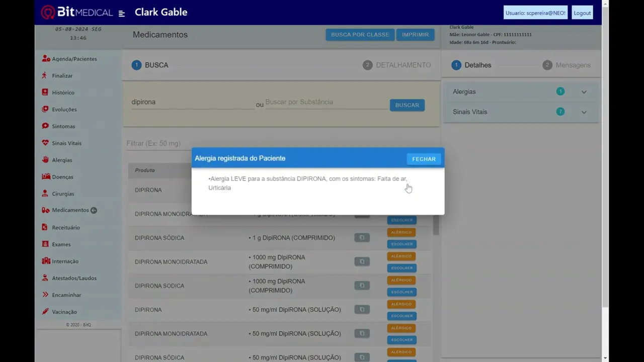
Task: Click the Agenda/Pacientes sidebar icon
Action: point(46,59)
